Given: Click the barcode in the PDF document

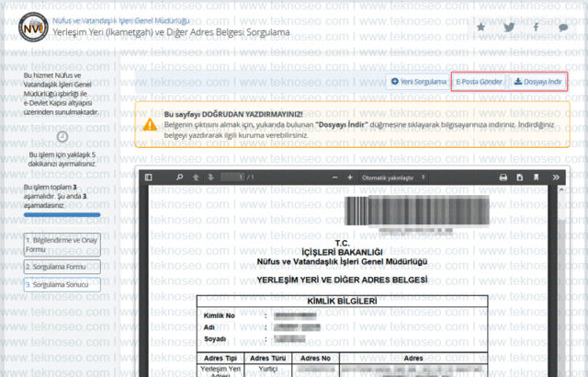Looking at the screenshot, I should (416, 211).
